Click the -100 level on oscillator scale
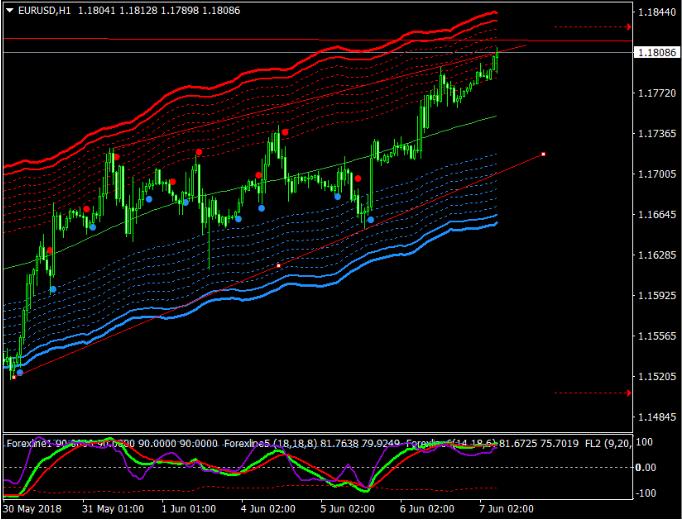682x520 pixels. 646,493
